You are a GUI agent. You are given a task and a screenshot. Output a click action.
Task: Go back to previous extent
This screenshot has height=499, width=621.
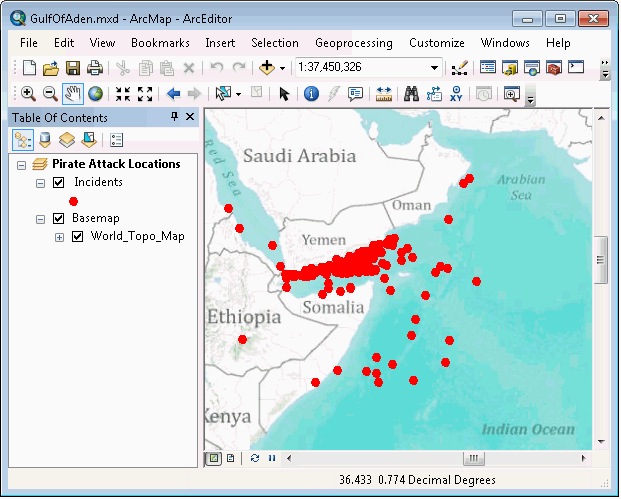[173, 94]
